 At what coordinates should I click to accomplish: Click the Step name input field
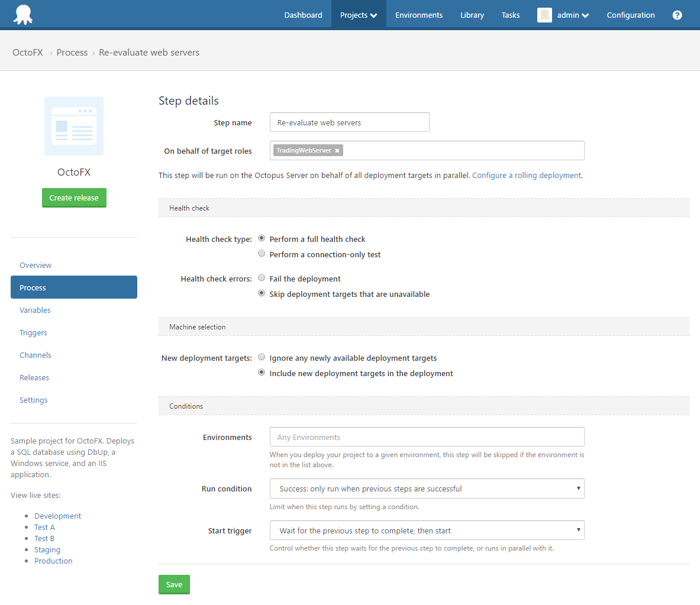pyautogui.click(x=350, y=122)
